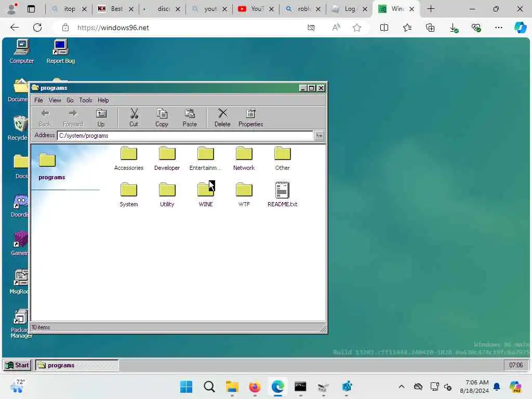Open browser Collections icon

click(430, 28)
